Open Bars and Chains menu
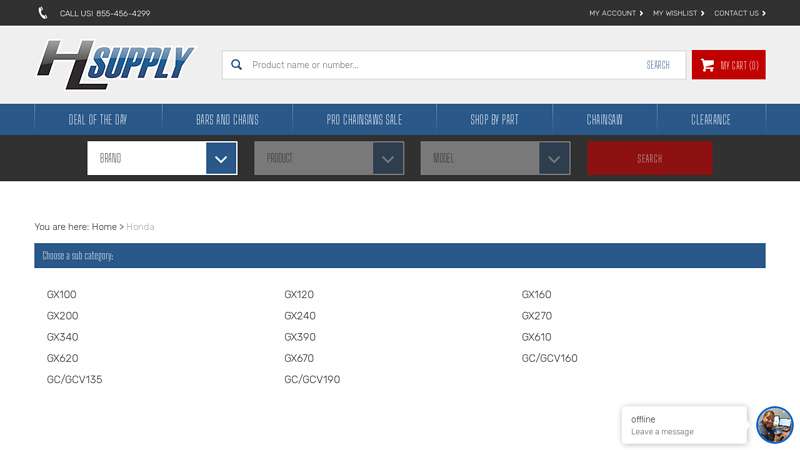This screenshot has height=450, width=800. (228, 119)
